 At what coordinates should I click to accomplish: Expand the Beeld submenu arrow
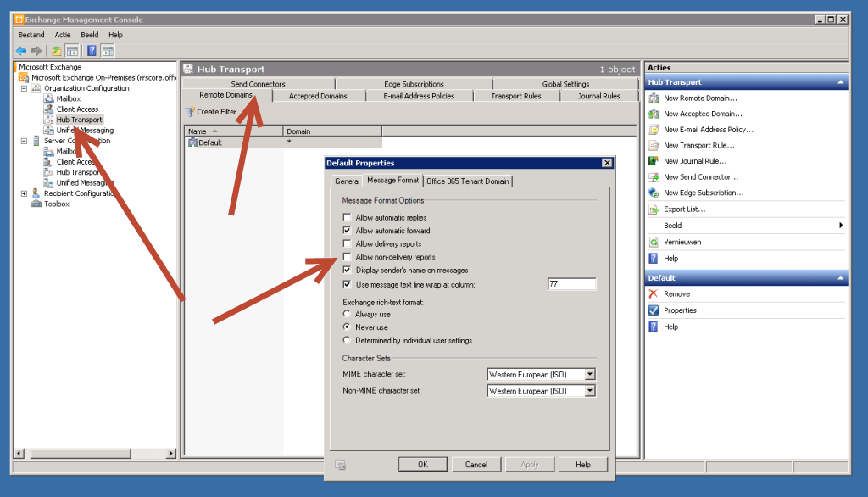(x=841, y=226)
